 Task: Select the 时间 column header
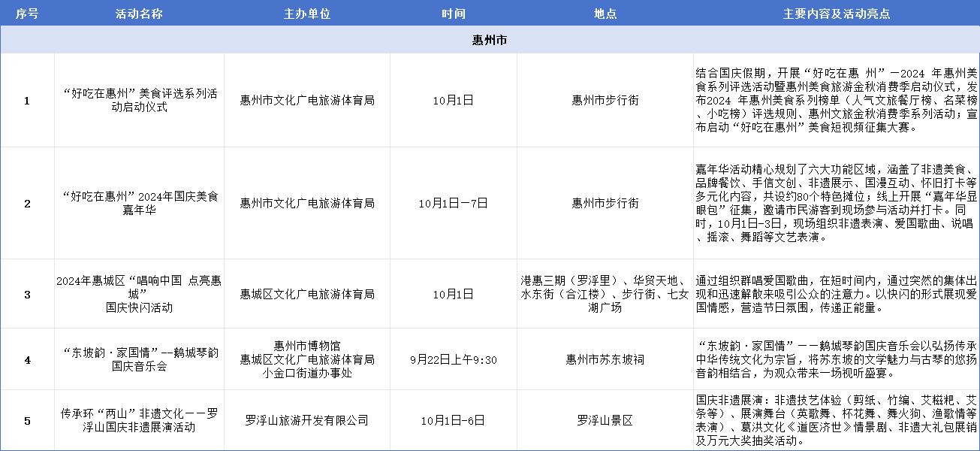pos(454,14)
